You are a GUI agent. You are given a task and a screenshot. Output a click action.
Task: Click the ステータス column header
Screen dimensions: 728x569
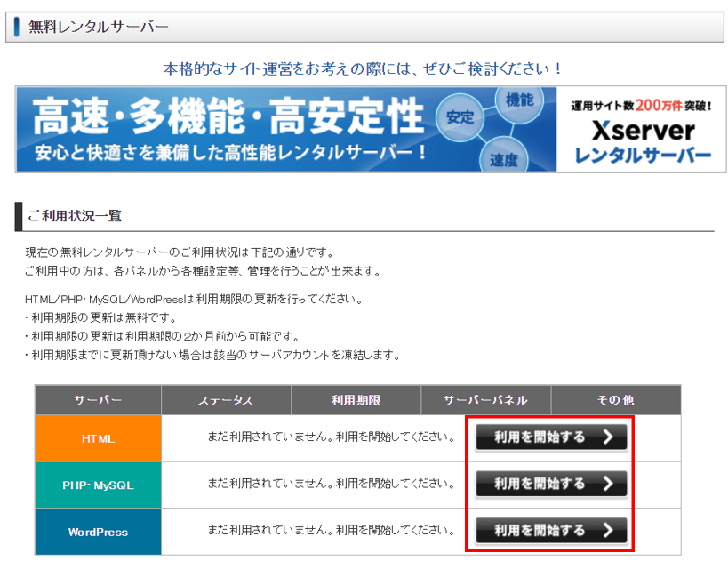[x=225, y=400]
